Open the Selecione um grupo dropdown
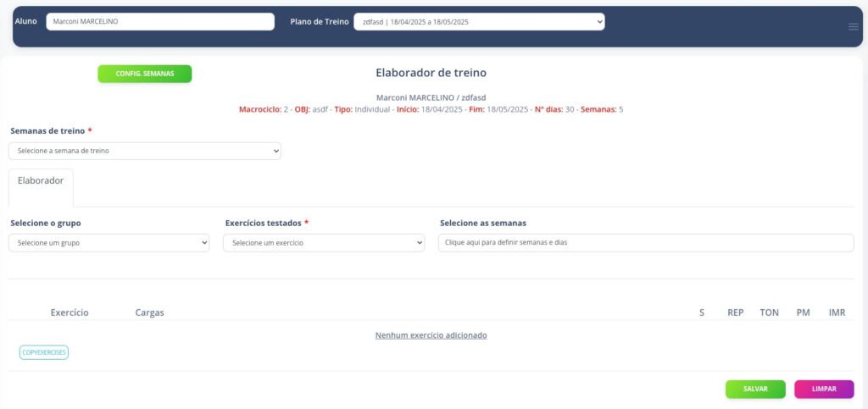Screen dimensions: 868x409 109,243
